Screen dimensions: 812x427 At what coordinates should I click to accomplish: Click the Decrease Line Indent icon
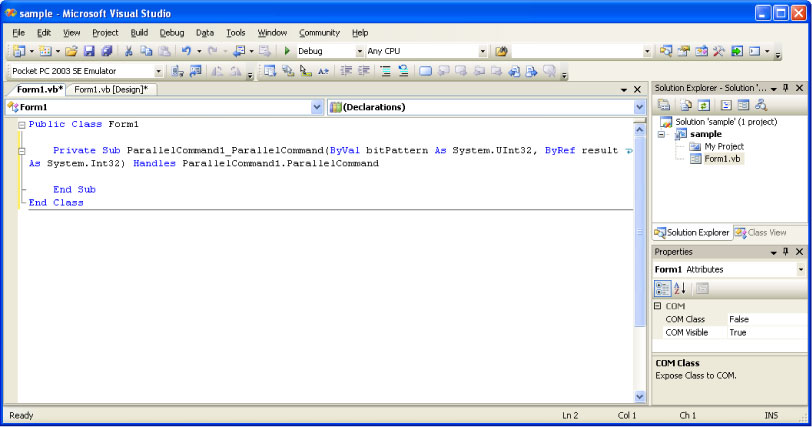(x=346, y=71)
